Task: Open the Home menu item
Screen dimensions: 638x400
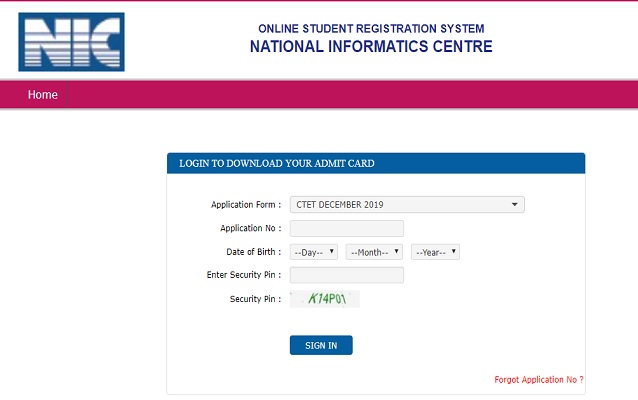Action: pos(43,95)
